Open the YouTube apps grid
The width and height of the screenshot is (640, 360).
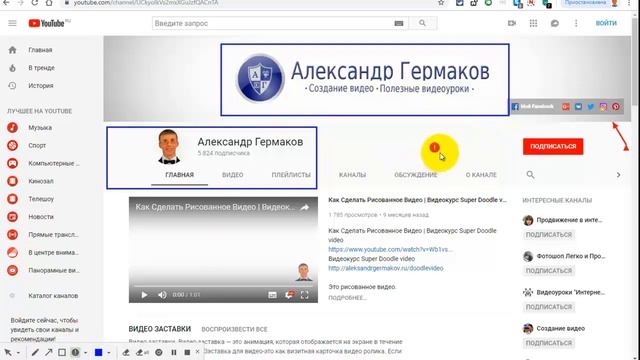pyautogui.click(x=533, y=23)
